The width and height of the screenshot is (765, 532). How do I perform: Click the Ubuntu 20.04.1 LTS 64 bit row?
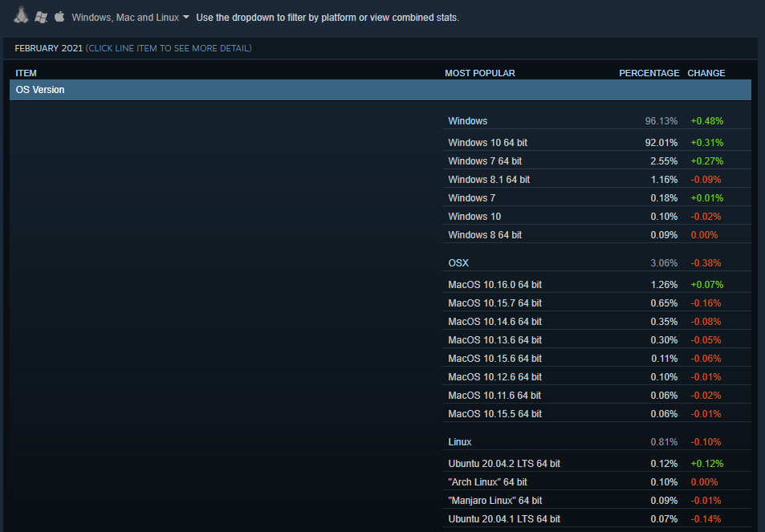pos(596,519)
